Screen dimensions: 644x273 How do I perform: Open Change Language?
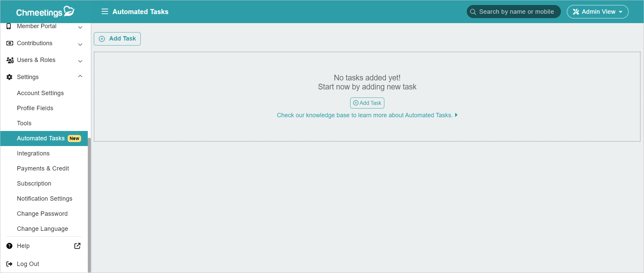[x=43, y=229]
